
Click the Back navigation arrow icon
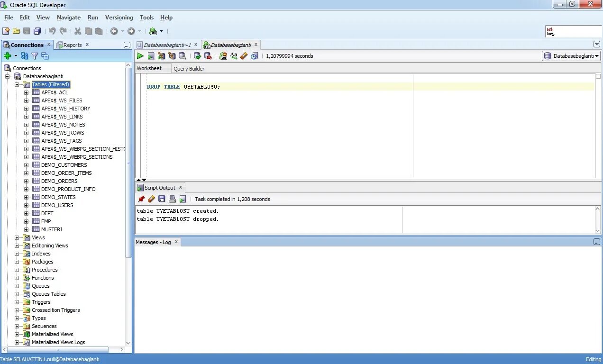[114, 31]
